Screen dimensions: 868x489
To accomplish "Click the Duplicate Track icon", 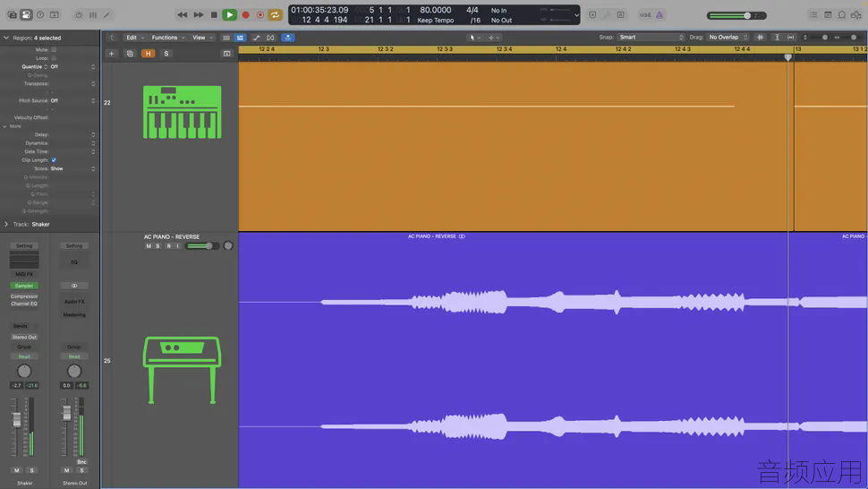I will 130,54.
